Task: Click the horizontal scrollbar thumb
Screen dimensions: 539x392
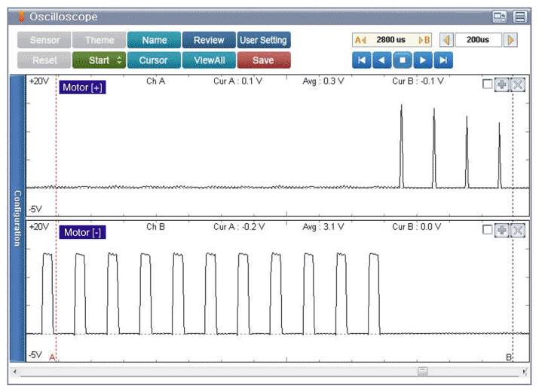Action: click(x=423, y=371)
